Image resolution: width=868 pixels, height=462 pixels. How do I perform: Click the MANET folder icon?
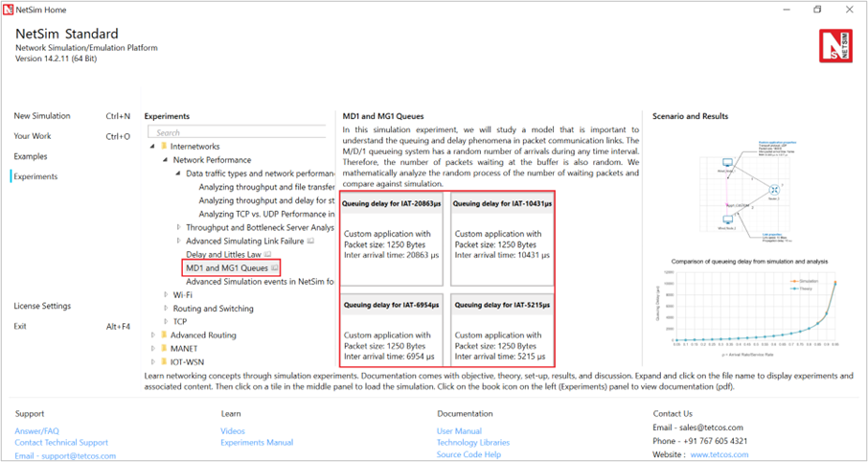[x=164, y=349]
